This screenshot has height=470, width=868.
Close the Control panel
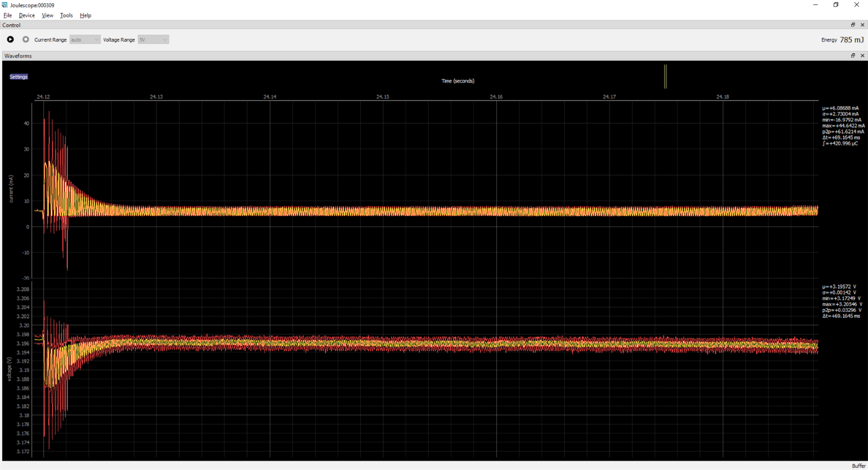(862, 25)
